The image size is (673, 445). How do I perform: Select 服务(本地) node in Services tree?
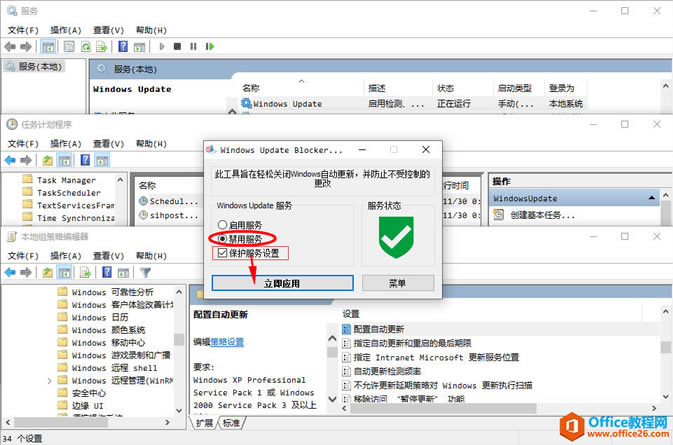tap(34, 67)
